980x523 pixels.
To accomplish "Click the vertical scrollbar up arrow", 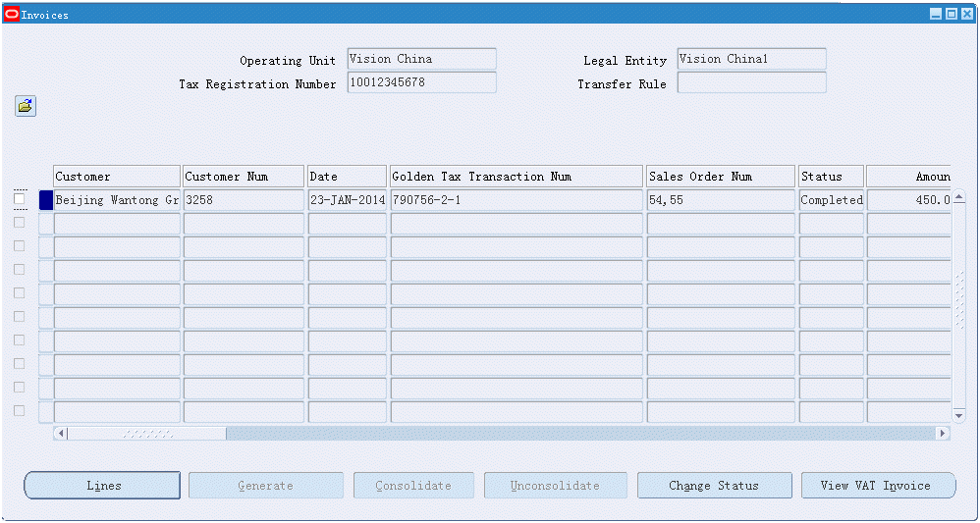I will [958, 197].
